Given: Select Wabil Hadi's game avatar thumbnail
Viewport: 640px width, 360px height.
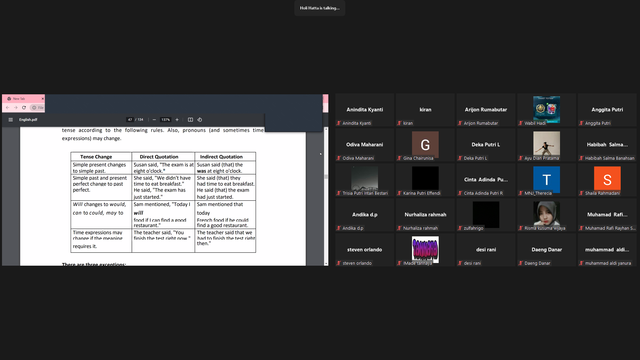Looking at the screenshot, I should click(547, 109).
